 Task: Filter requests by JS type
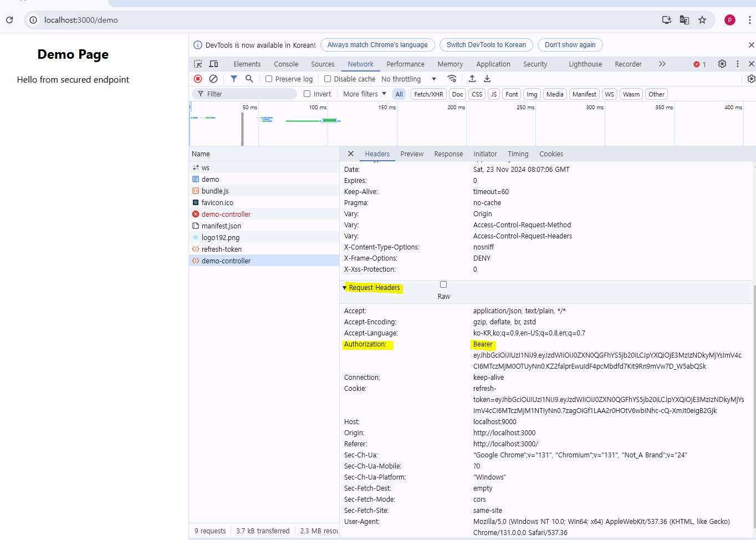494,94
